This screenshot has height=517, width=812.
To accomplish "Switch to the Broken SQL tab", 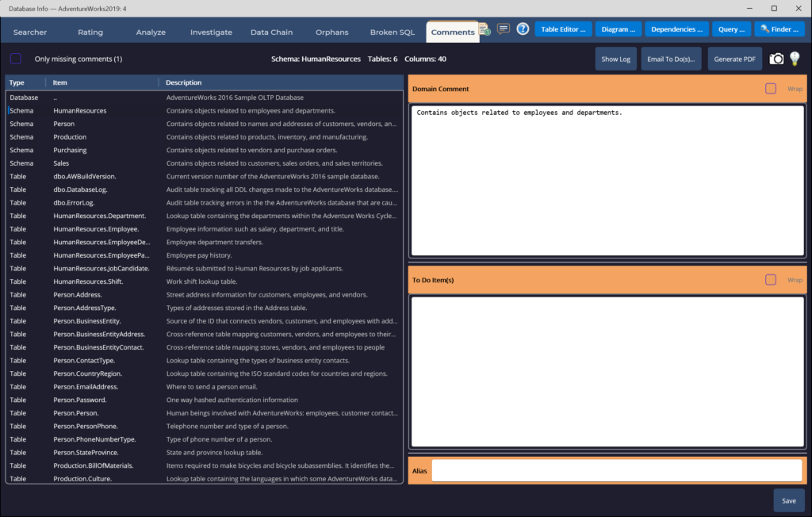I will (392, 33).
